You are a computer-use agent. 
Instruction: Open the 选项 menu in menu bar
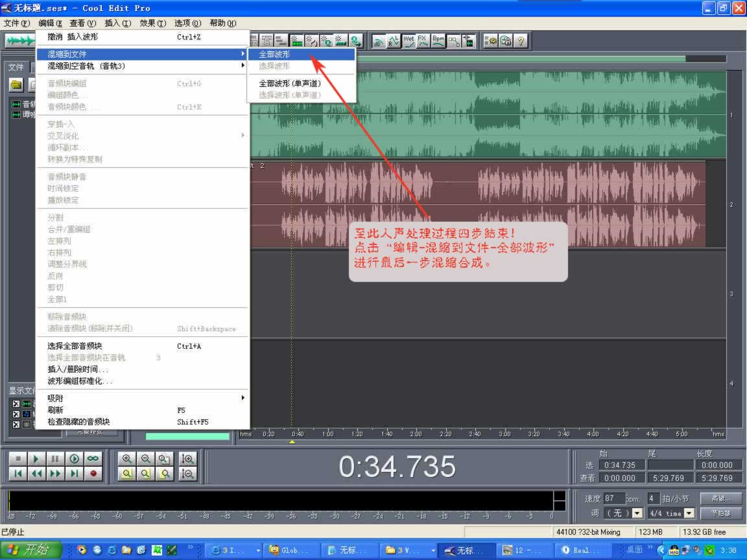coord(187,23)
